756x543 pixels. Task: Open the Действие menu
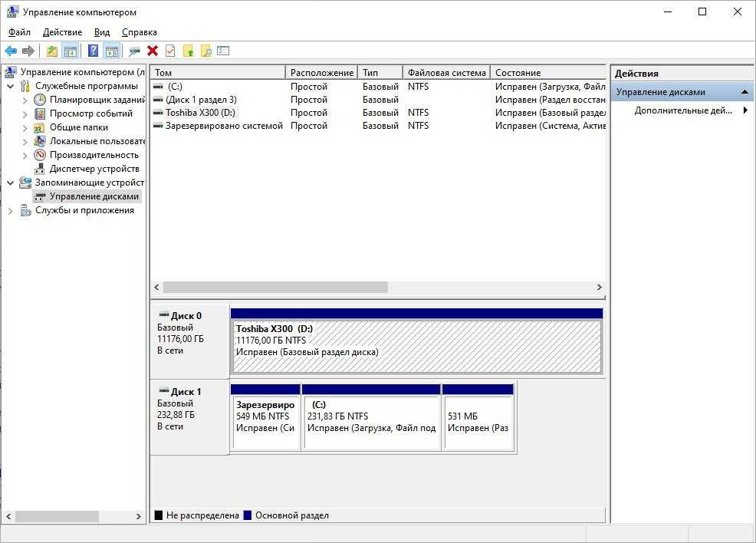(x=62, y=32)
